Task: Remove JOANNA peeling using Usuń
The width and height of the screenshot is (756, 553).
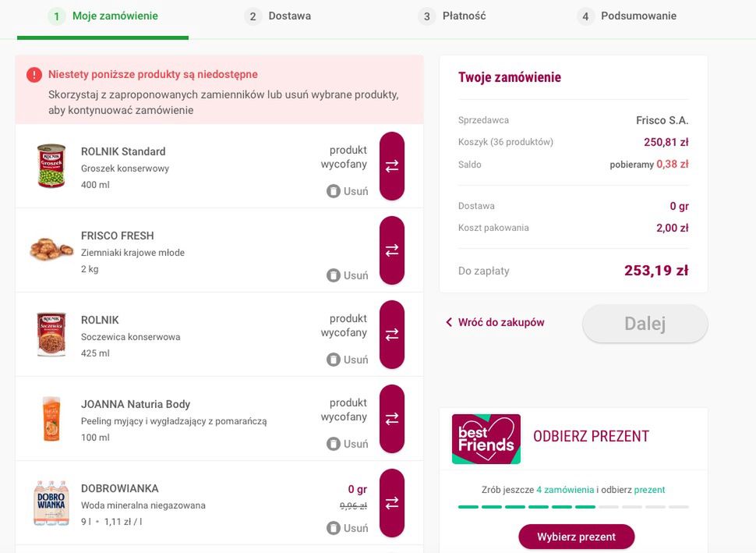Action: [x=347, y=444]
